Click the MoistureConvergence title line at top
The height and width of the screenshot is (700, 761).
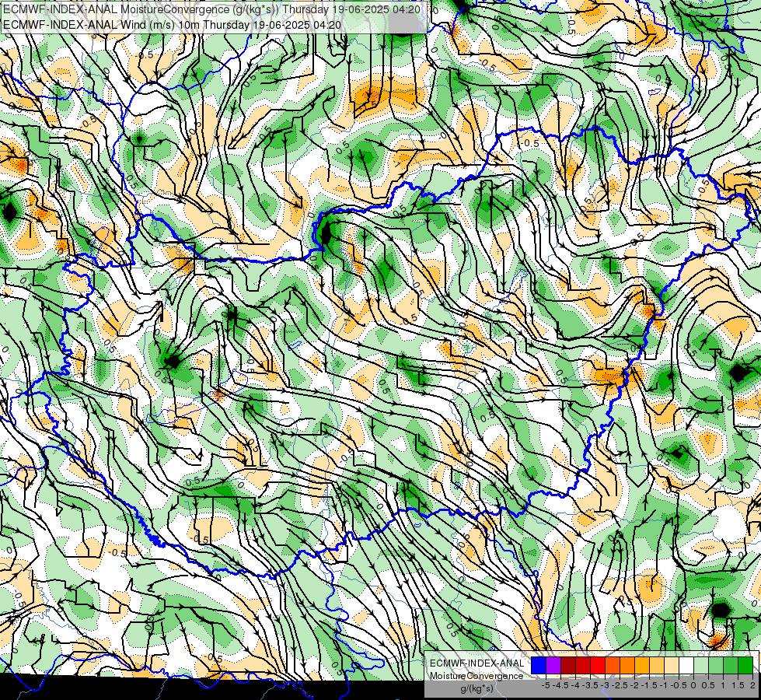pyautogui.click(x=211, y=9)
